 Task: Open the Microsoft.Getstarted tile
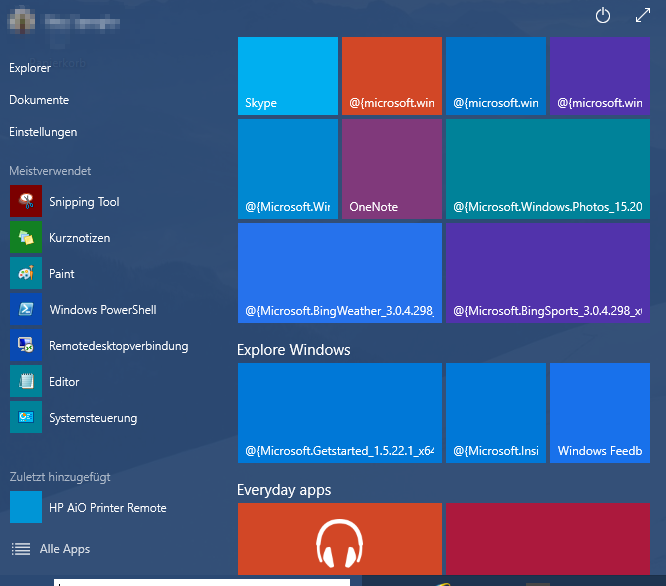pyautogui.click(x=340, y=413)
